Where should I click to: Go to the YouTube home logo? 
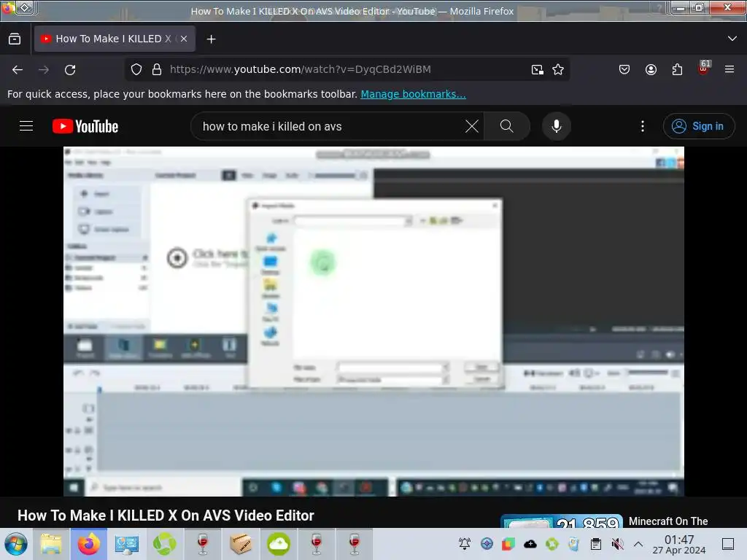point(85,126)
